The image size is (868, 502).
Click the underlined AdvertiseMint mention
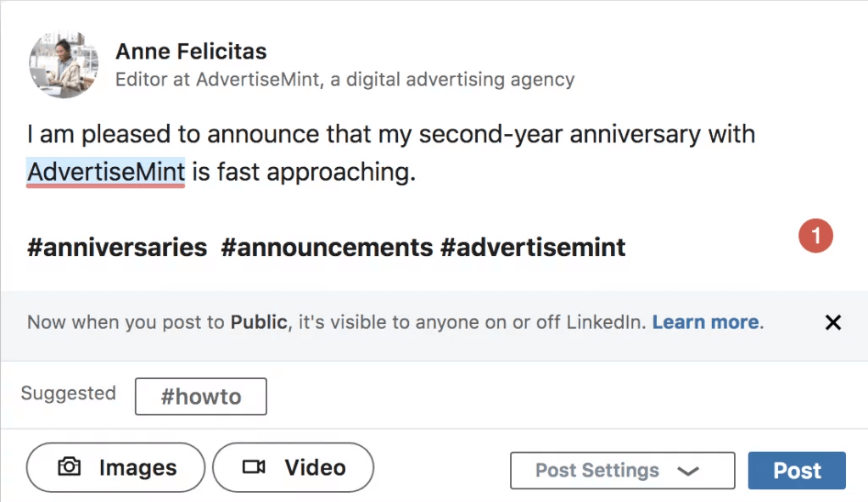click(104, 170)
